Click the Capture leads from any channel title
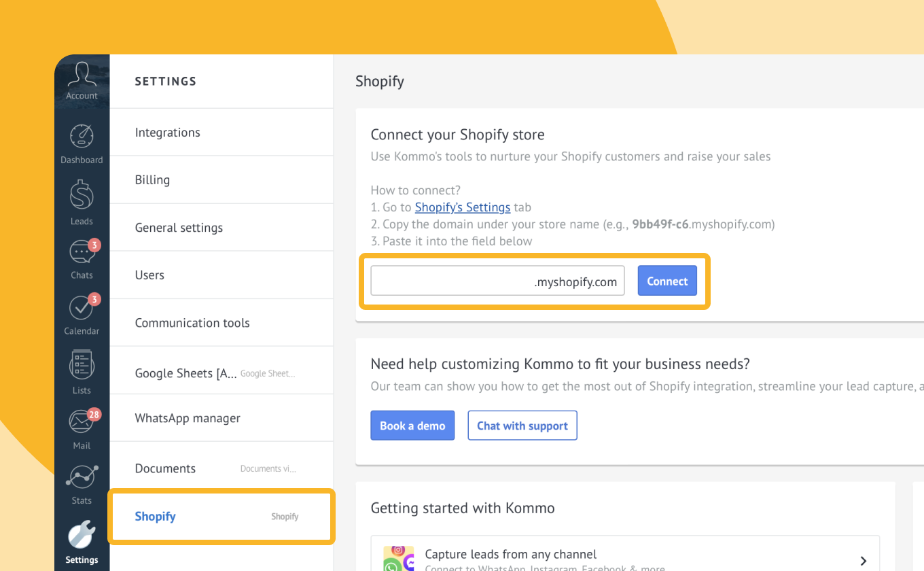 point(511,554)
